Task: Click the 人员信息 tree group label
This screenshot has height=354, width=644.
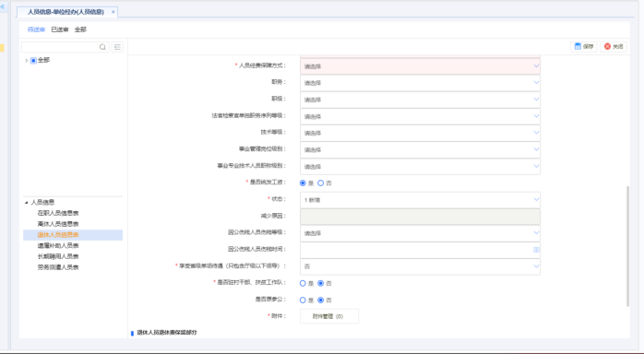Action: (42, 203)
